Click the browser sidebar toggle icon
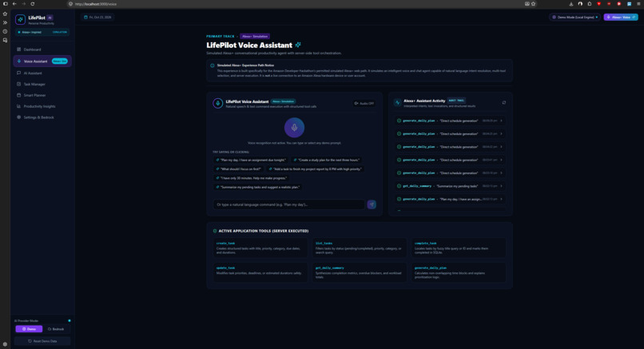The width and height of the screenshot is (644, 349). pos(6,4)
